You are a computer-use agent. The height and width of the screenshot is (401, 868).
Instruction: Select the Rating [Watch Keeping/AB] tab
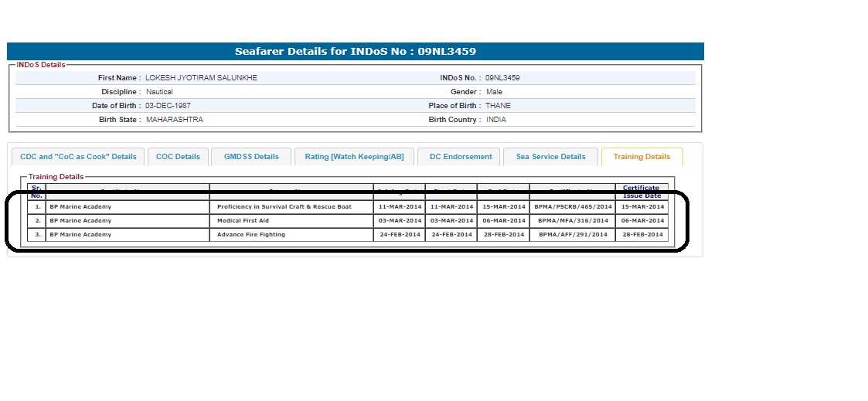(x=354, y=157)
